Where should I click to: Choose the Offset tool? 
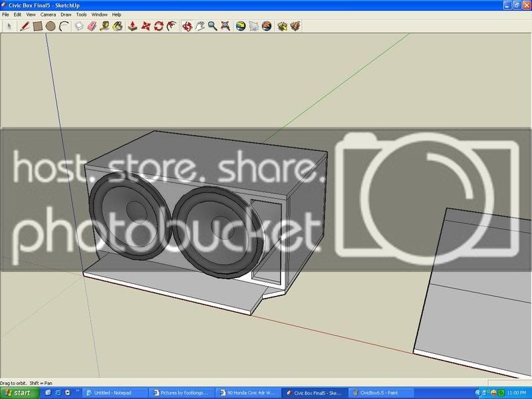[x=172, y=26]
